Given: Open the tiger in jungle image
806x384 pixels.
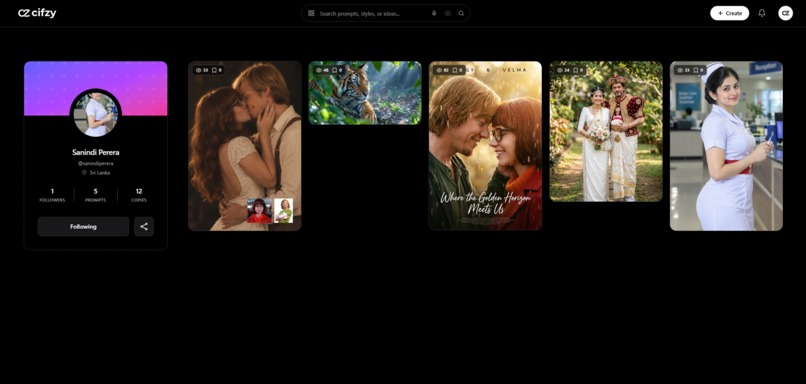Looking at the screenshot, I should (x=365, y=93).
